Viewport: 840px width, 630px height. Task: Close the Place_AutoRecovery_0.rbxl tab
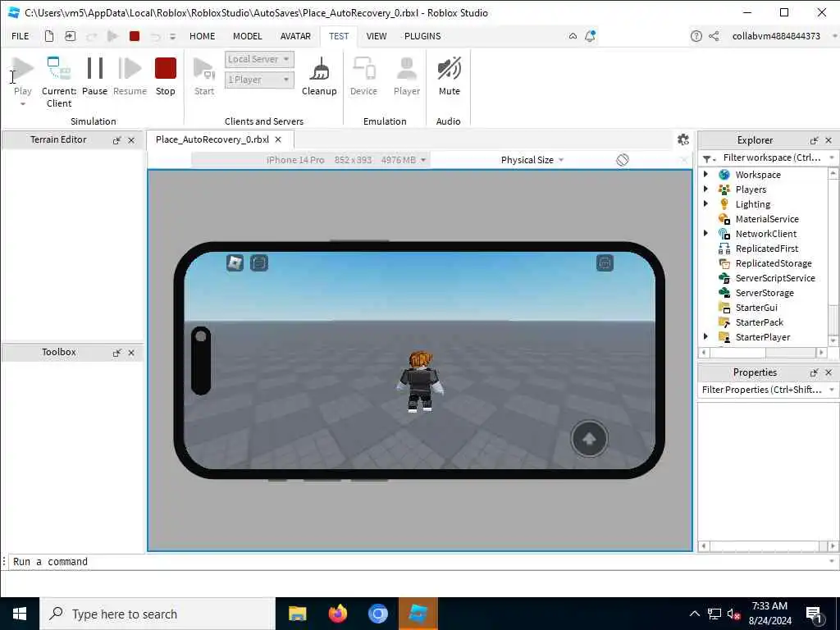point(278,139)
